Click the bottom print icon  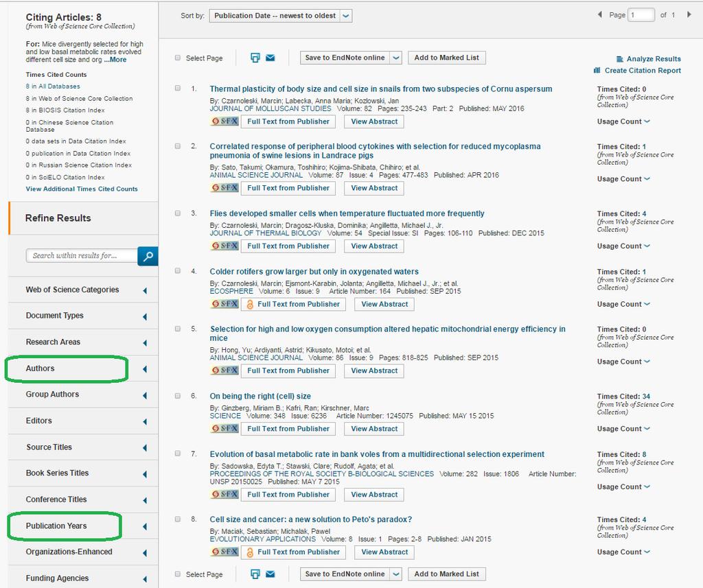(x=255, y=574)
